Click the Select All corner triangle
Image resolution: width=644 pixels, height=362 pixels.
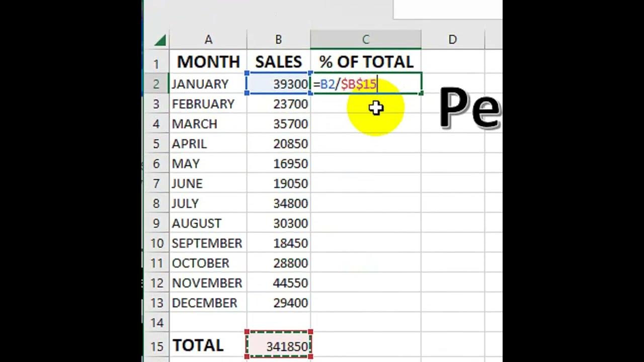pyautogui.click(x=160, y=40)
